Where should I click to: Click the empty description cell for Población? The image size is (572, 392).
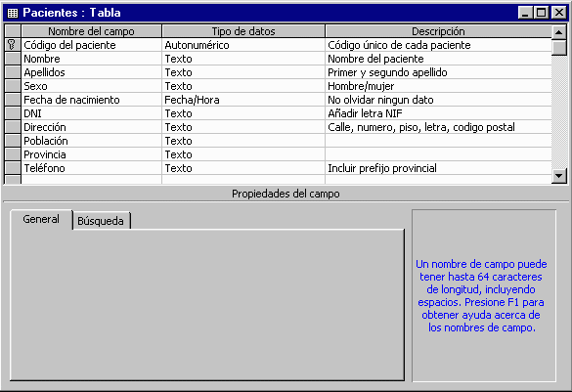(438, 141)
